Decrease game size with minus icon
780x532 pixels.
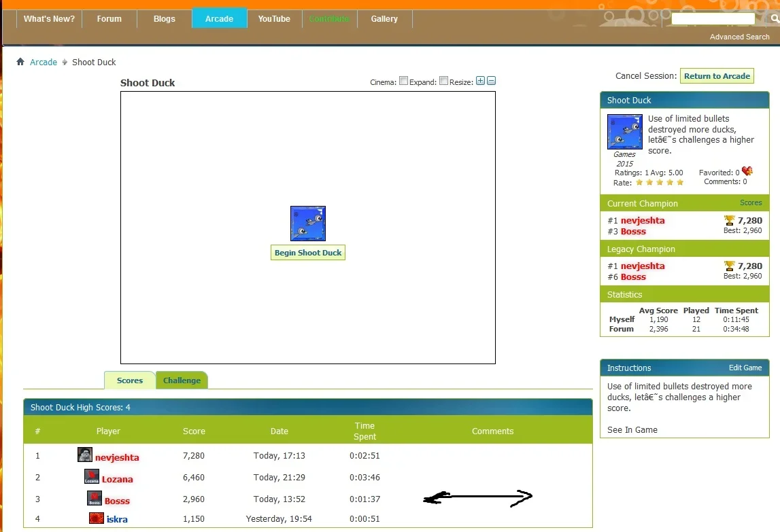pyautogui.click(x=492, y=82)
